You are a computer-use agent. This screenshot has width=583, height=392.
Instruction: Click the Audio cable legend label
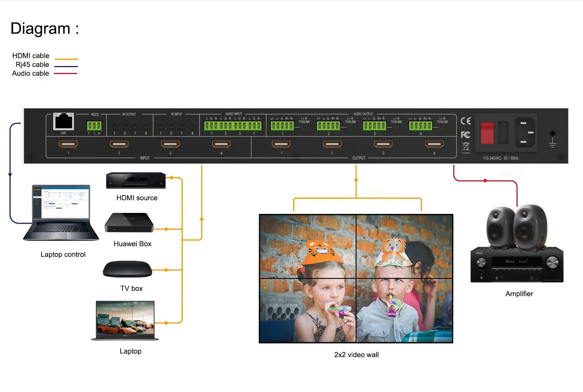pos(30,73)
